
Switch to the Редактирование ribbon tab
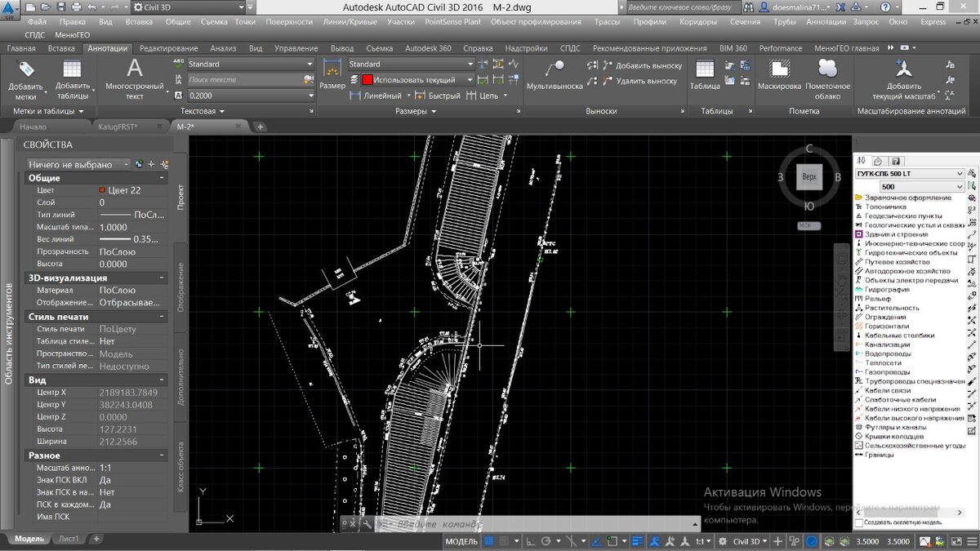tap(167, 48)
